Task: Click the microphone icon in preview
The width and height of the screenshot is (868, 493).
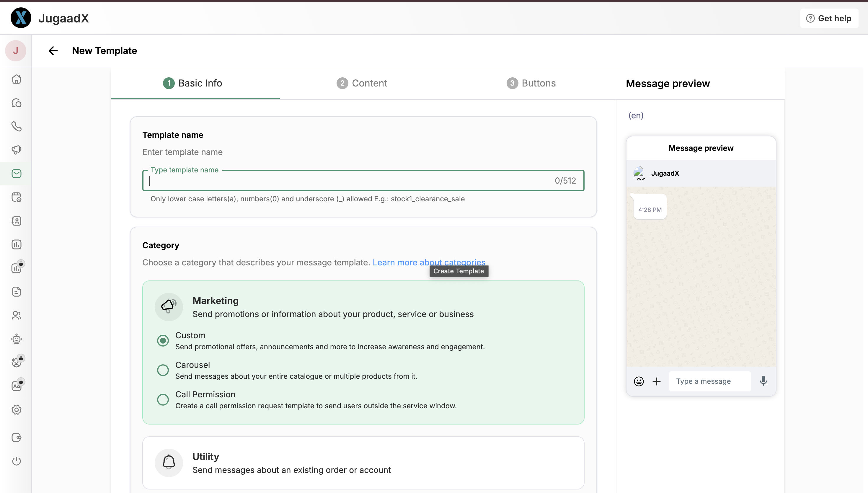Action: coord(763,381)
